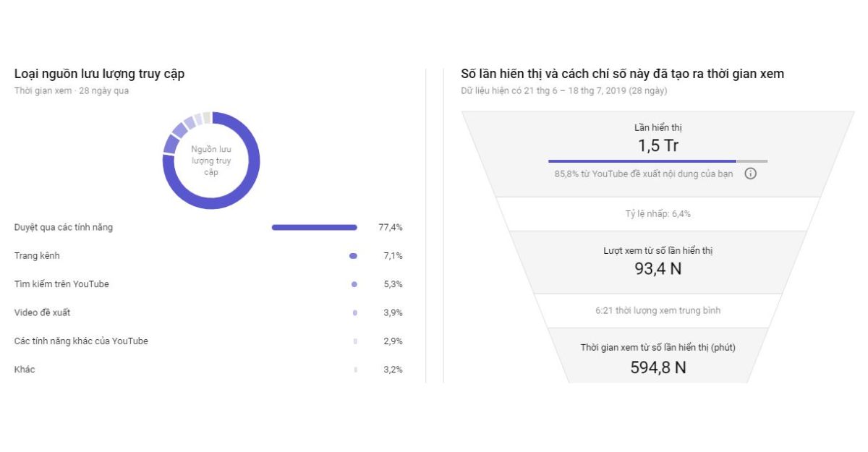The width and height of the screenshot is (868, 452).
Task: Click the 7,1% bar for Trang kênh
Action: 353,255
